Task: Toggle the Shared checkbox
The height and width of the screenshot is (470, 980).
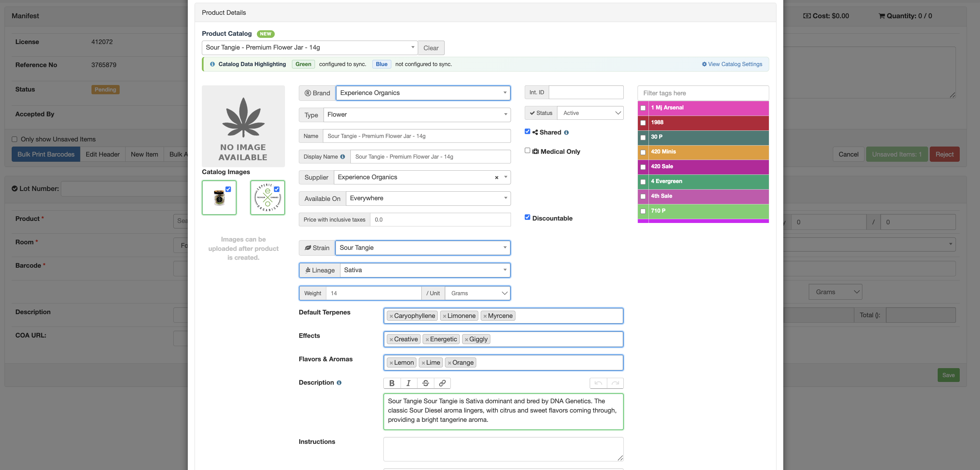Action: click(527, 131)
